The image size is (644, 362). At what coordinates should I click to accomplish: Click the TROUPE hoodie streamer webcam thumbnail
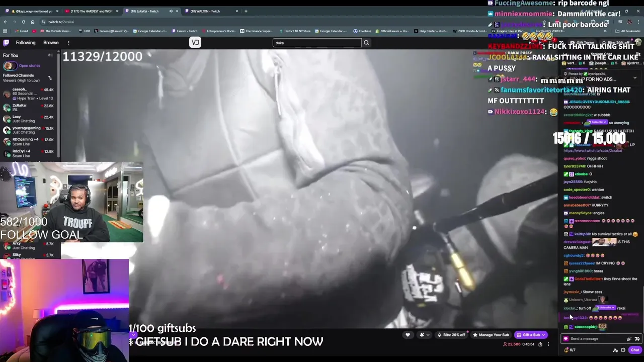(71, 202)
